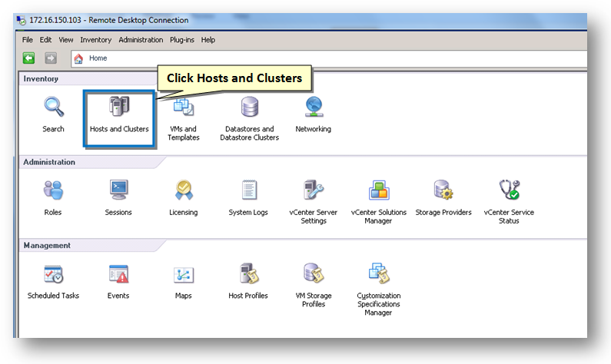Image resolution: width=611 pixels, height=364 pixels.
Task: Open the Networking inventory view
Action: [x=313, y=112]
